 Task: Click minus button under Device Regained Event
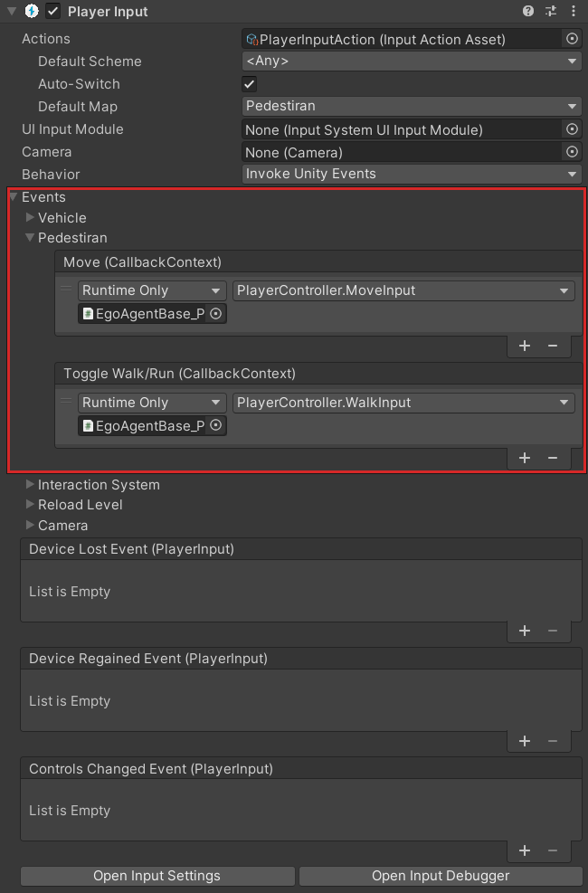[x=553, y=741]
